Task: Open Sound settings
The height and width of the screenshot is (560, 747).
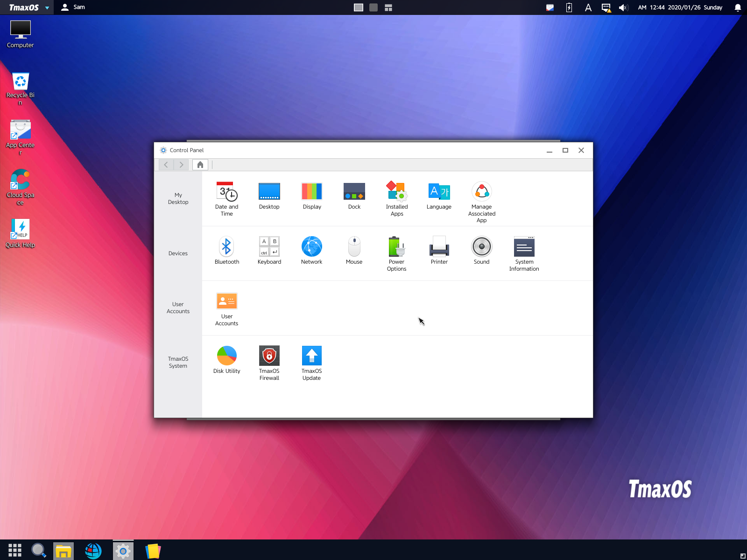Action: pyautogui.click(x=481, y=250)
